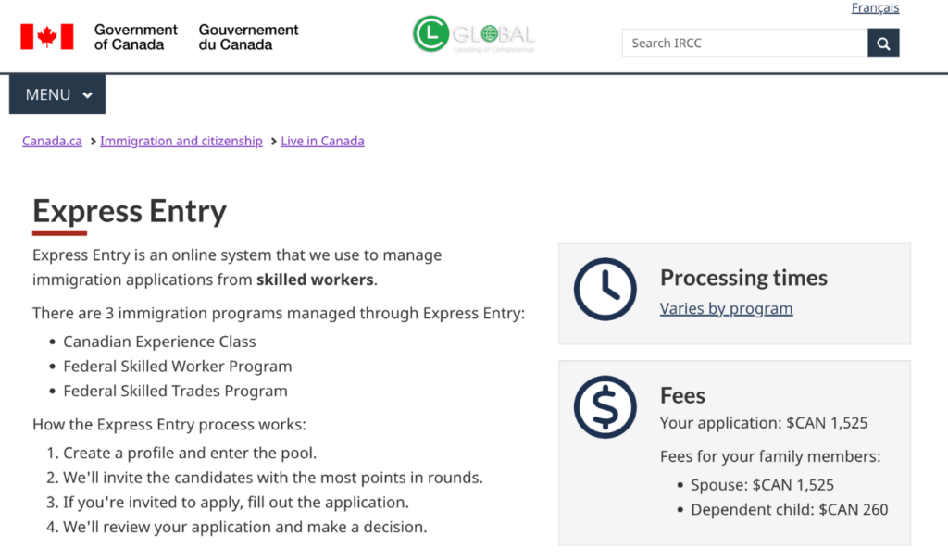Select the Federal Skilled Trades Program item
This screenshot has height=560, width=948.
click(x=175, y=391)
